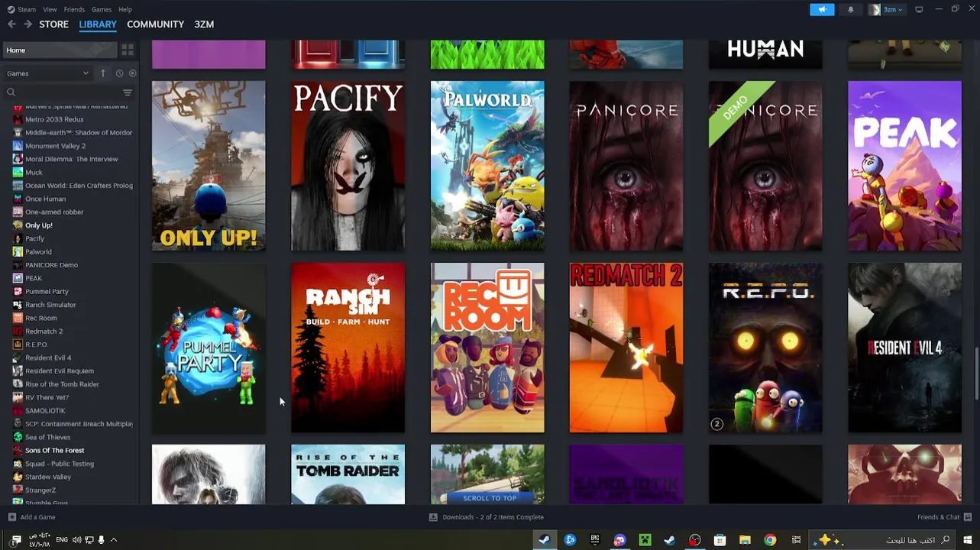The image size is (980, 550).
Task: Open the Panicore Demo game cover
Action: click(765, 166)
